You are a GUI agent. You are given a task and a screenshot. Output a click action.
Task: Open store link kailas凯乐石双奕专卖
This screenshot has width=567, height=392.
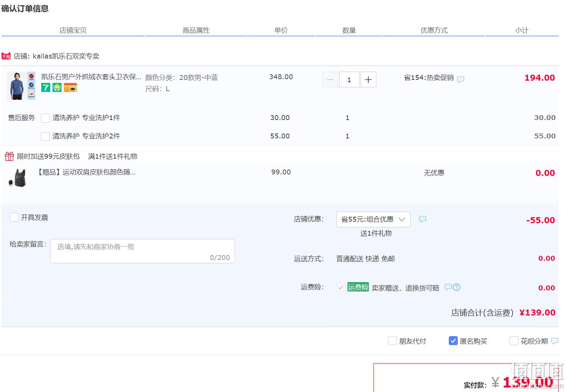coord(66,56)
